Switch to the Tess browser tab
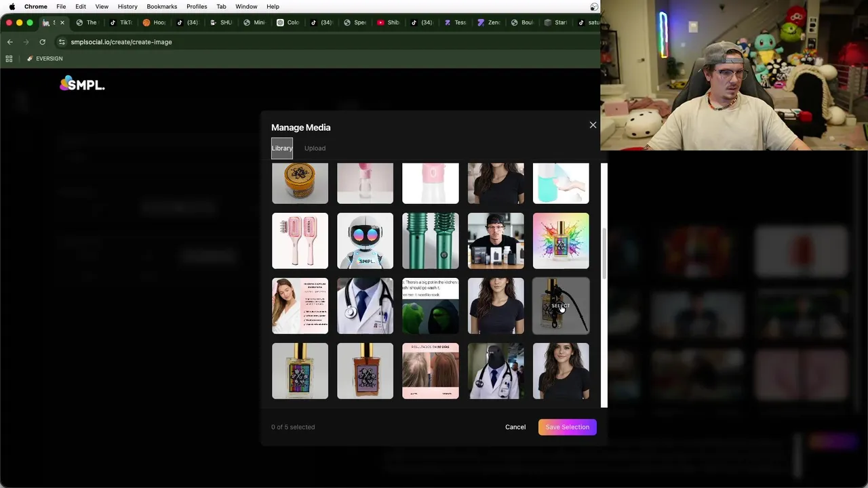This screenshot has width=868, height=488. (x=455, y=22)
